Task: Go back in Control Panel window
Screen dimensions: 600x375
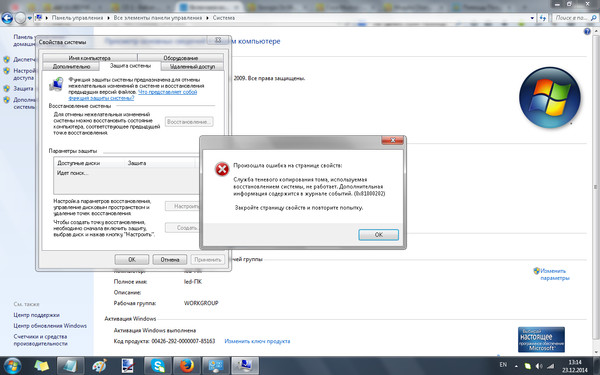Action: click(x=7, y=18)
